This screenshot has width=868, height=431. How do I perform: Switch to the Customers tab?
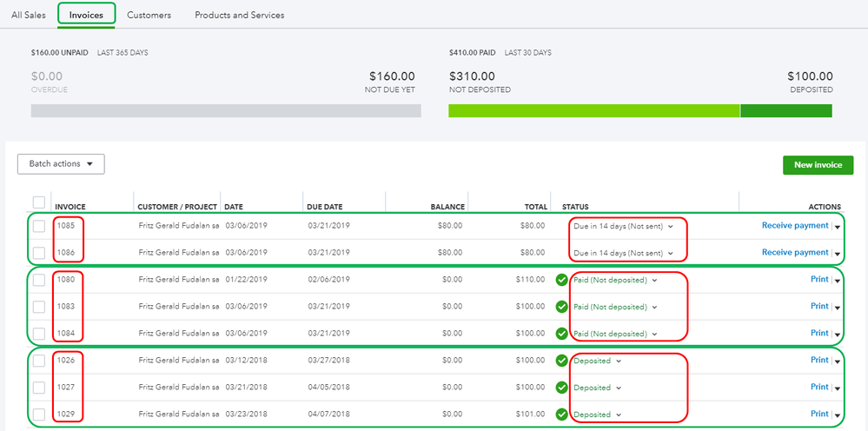tap(149, 15)
